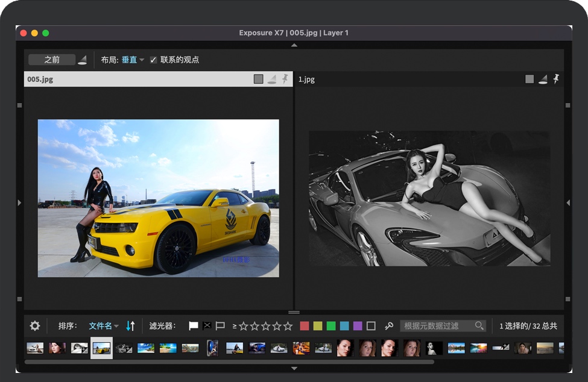Reverse the sort direction arrows
Image resolution: width=588 pixels, height=382 pixels.
point(130,326)
